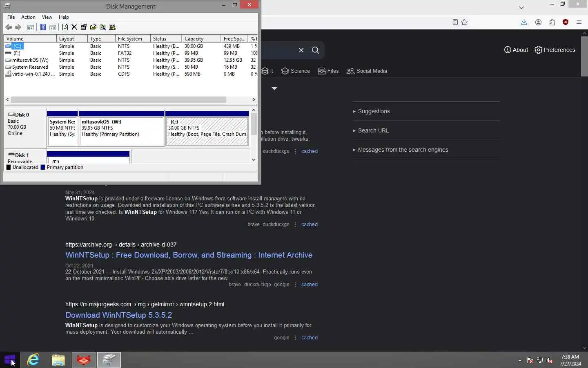Toggle the action pane toolbar icon
This screenshot has width=588, height=368.
coord(53,27)
